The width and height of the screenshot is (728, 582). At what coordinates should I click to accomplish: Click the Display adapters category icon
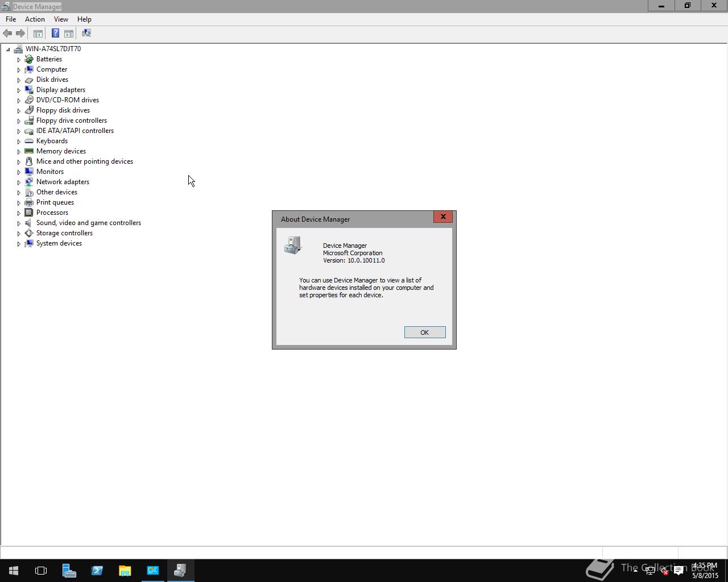pyautogui.click(x=29, y=90)
